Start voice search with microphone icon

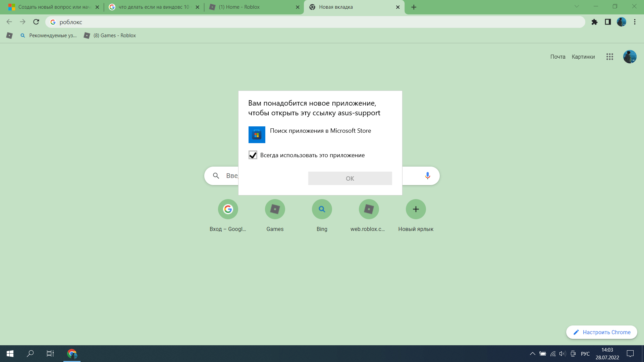427,176
